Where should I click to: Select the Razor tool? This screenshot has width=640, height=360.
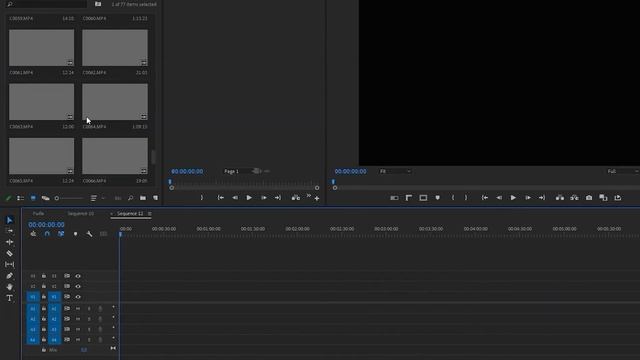[x=9, y=253]
